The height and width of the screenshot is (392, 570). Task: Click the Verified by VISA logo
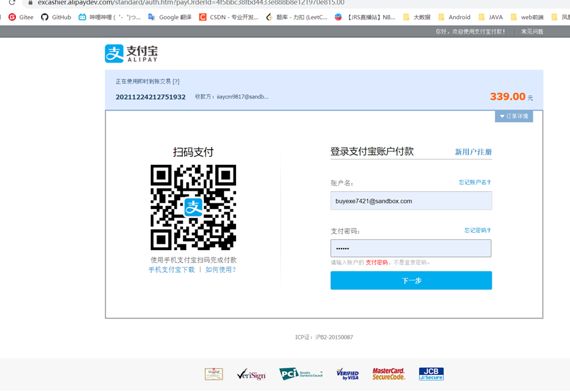(348, 374)
